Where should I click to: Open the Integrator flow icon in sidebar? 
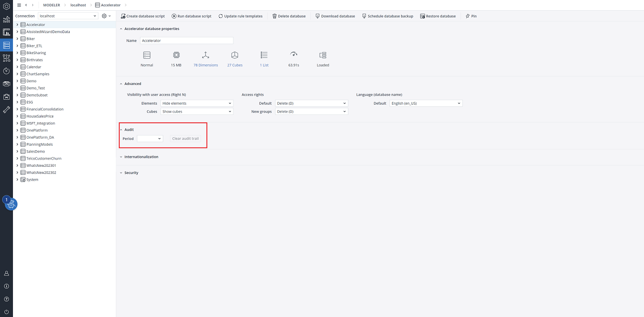pos(6,58)
